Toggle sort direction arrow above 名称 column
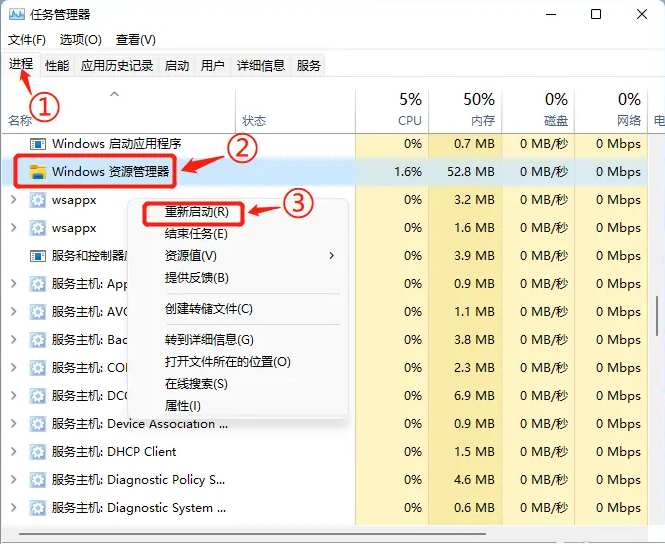 point(114,94)
